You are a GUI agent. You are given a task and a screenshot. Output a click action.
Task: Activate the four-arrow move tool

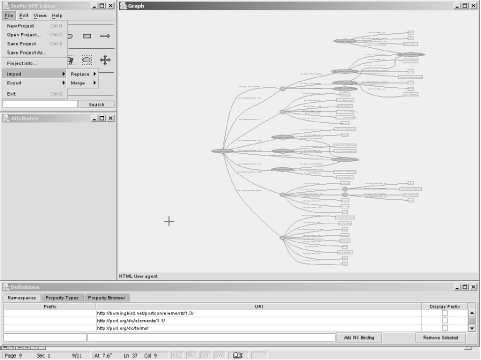105,60
